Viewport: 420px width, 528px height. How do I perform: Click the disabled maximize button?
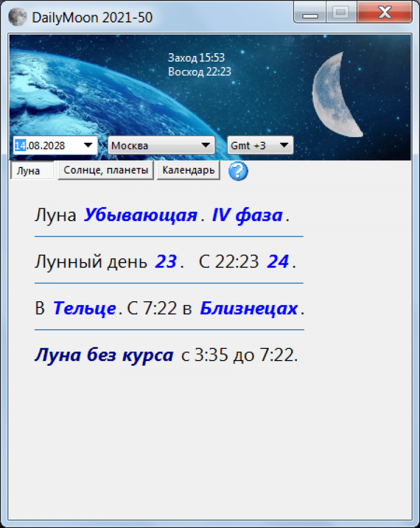coord(341,12)
